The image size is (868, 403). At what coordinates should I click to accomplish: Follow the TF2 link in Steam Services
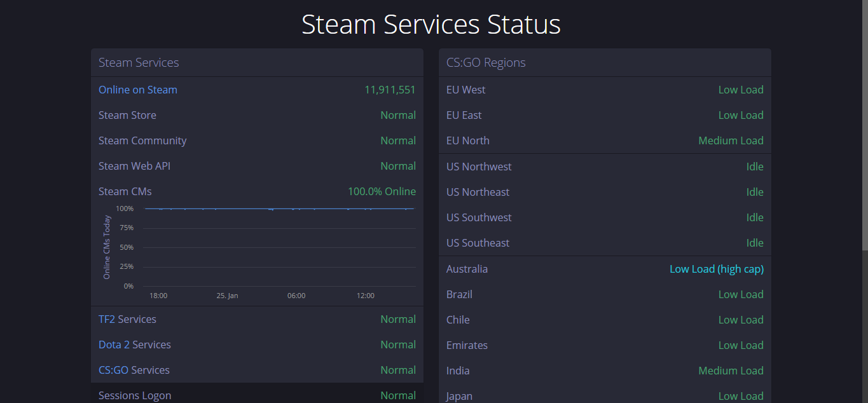click(x=107, y=319)
